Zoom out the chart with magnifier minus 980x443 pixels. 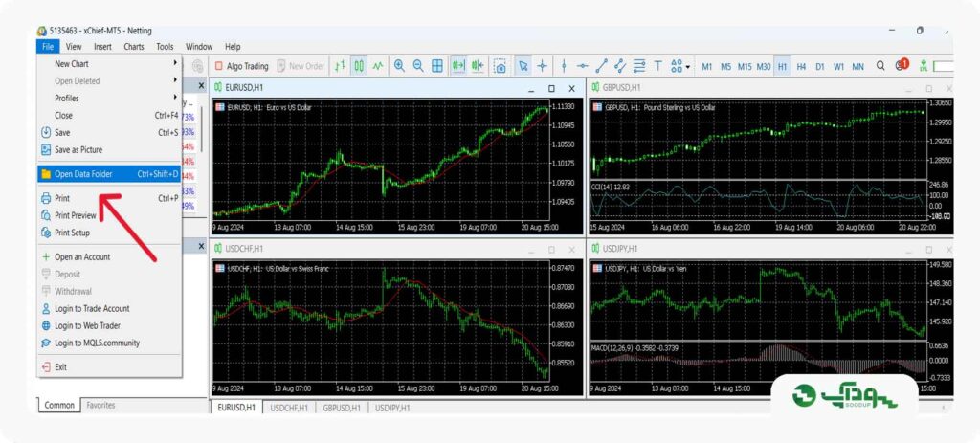pyautogui.click(x=418, y=66)
